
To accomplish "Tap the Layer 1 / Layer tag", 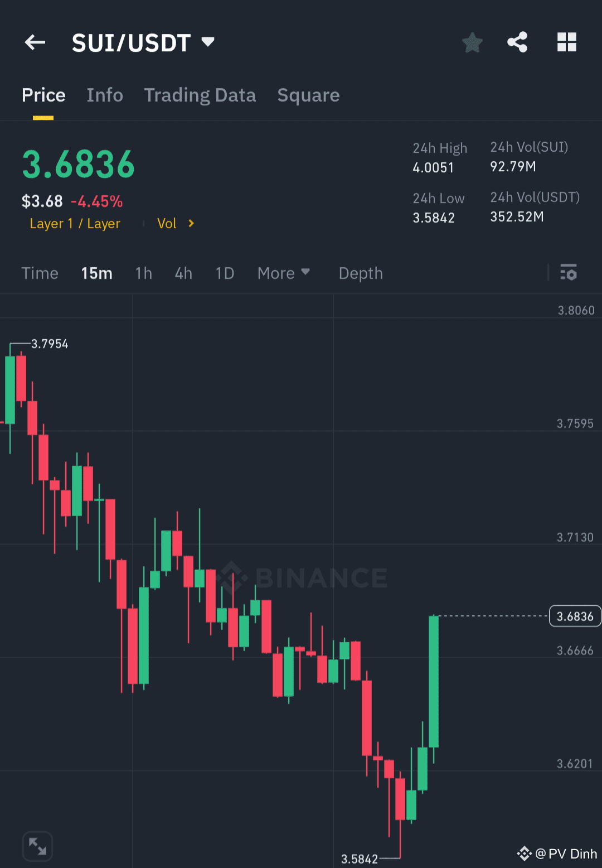I will (75, 224).
